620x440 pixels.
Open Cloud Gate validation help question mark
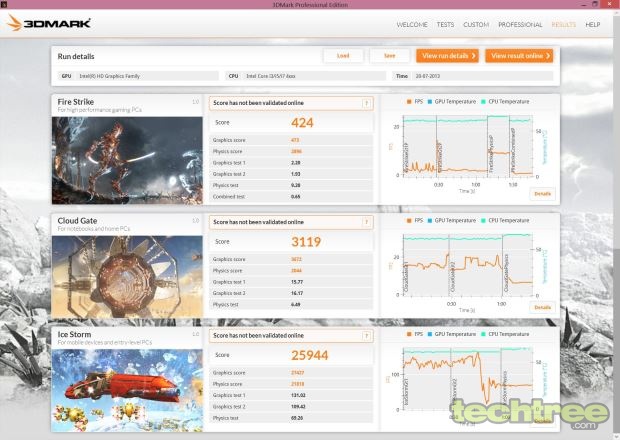point(367,222)
